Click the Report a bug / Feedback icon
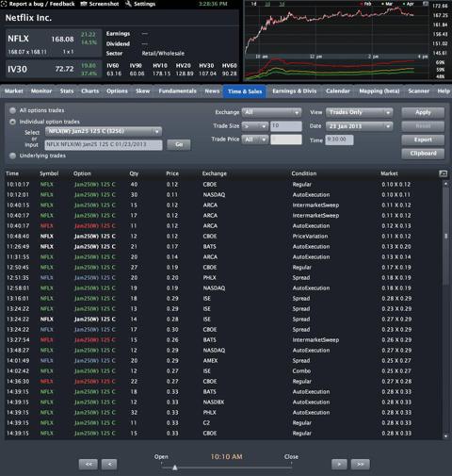Screen dimensions: 452x476 [4, 4]
